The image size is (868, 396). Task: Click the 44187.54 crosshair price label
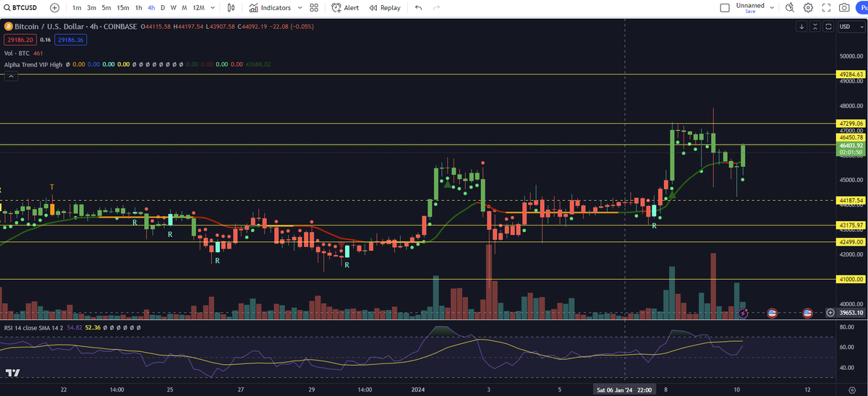coord(851,200)
